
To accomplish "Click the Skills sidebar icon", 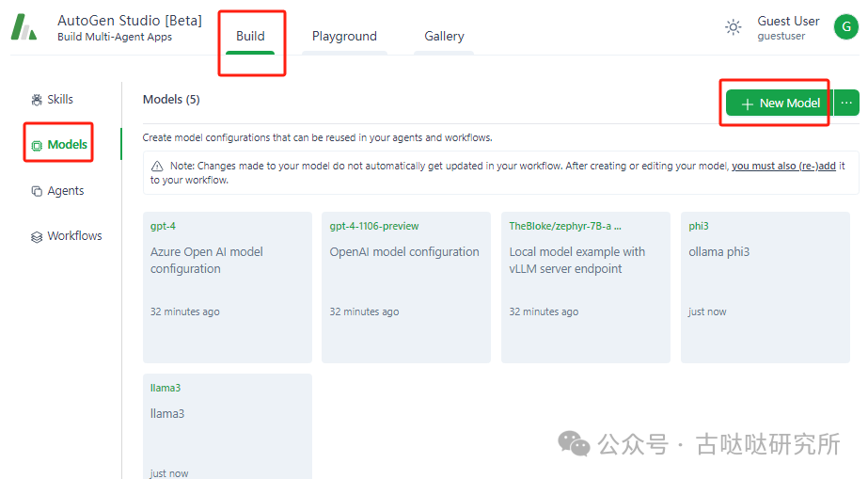I will [37, 100].
